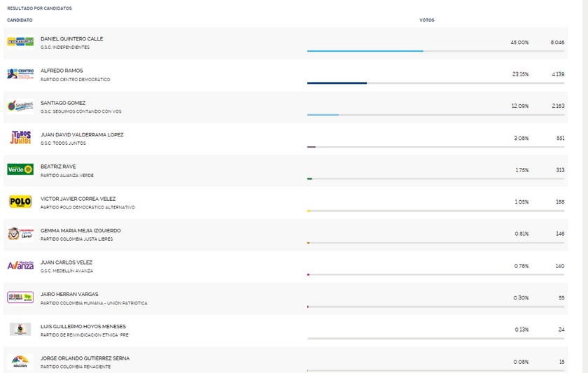This screenshot has width=588, height=373.
Task: Open candidate Daniel Quintero Calle
Action: click(71, 38)
